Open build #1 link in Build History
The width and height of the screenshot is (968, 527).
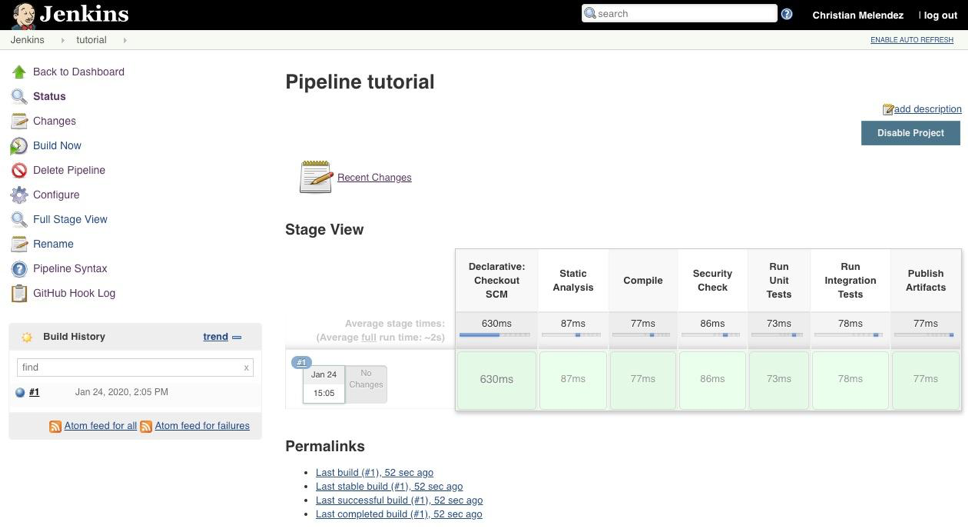[x=34, y=392]
